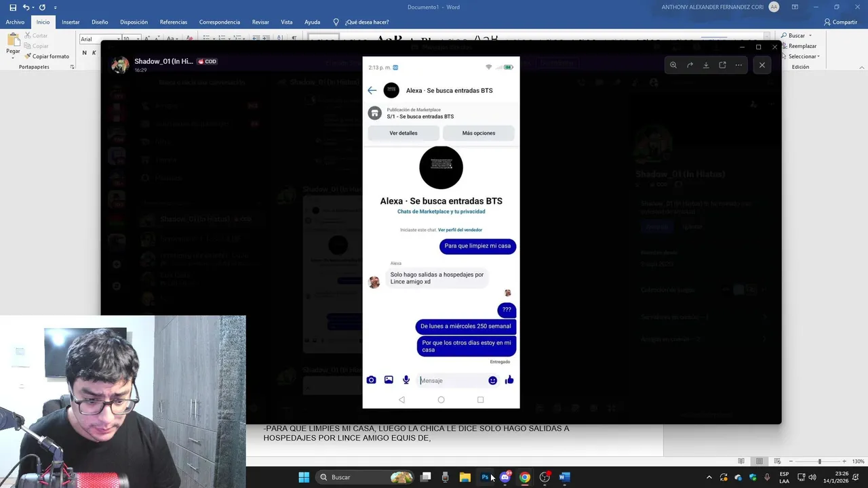Click the emoji smiley icon
The width and height of the screenshot is (868, 488).
coord(492,380)
